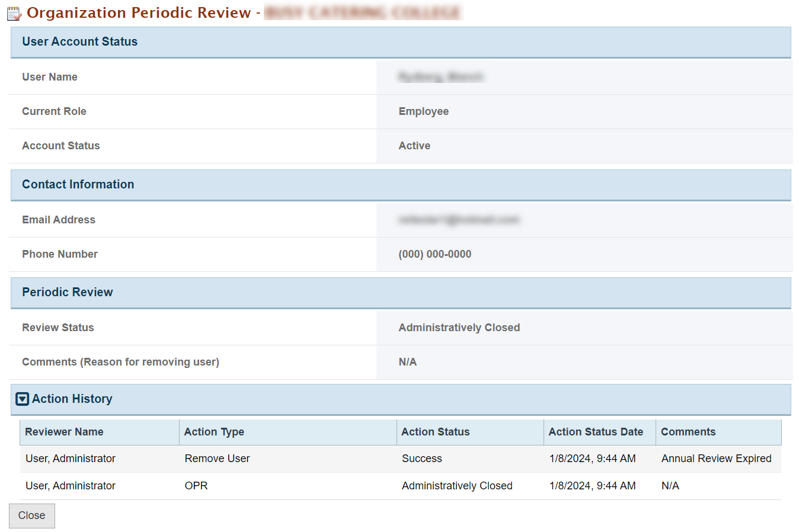Click User, Administrator in OPR row
Screen dimensions: 799x532
tap(71, 486)
